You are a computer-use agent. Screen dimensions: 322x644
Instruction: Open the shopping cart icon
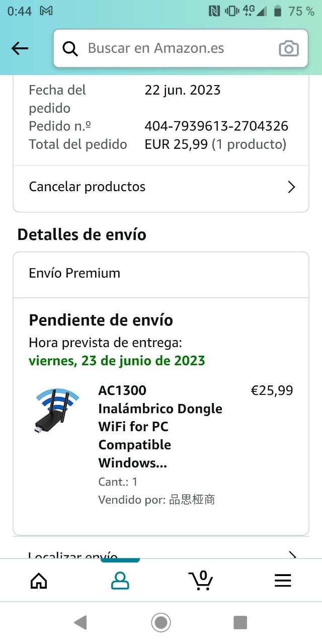201,581
